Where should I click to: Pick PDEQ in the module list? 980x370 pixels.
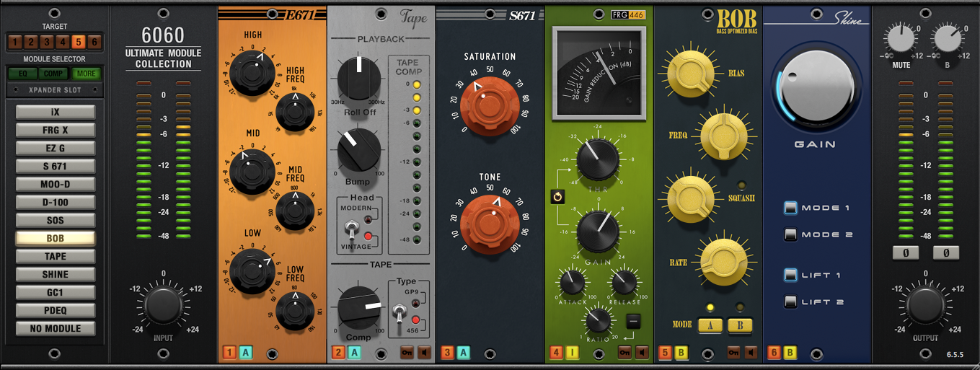[56, 310]
